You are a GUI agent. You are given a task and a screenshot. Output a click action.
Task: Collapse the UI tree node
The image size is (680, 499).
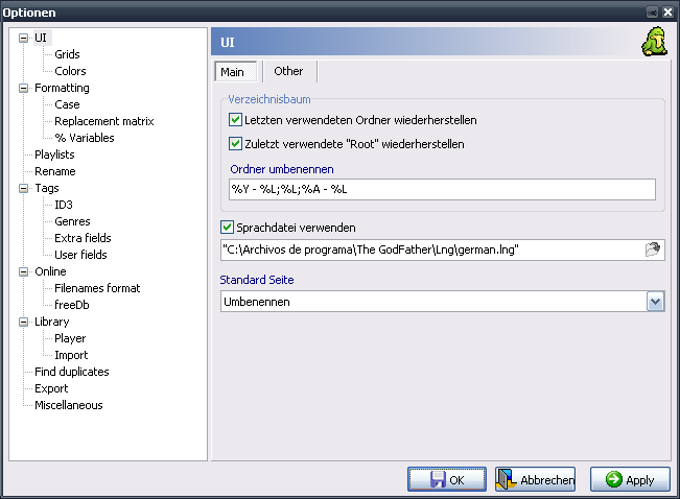click(x=23, y=38)
